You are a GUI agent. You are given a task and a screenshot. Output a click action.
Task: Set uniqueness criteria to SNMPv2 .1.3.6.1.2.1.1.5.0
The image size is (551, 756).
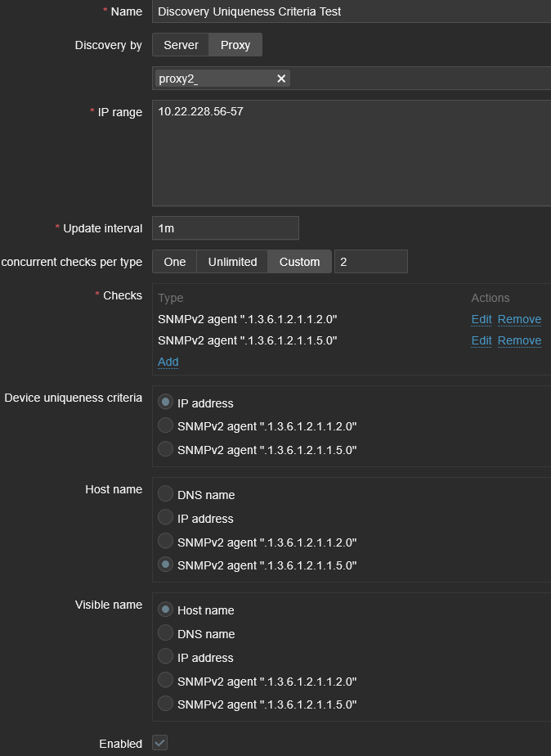pos(166,449)
